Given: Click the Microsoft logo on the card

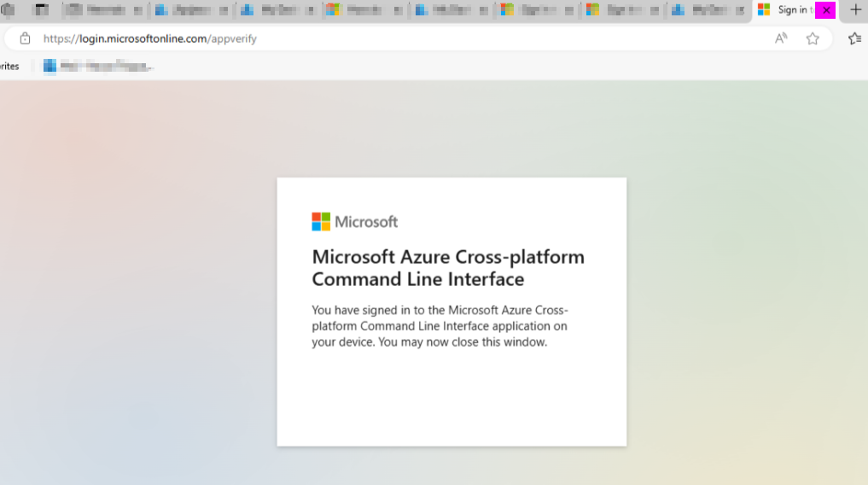Looking at the screenshot, I should [x=355, y=222].
